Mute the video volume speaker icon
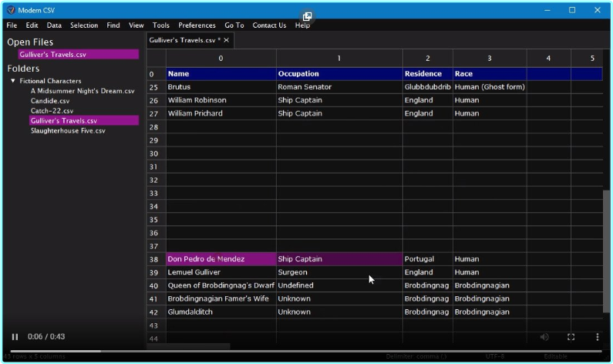This screenshot has height=364, width=613. tap(544, 336)
